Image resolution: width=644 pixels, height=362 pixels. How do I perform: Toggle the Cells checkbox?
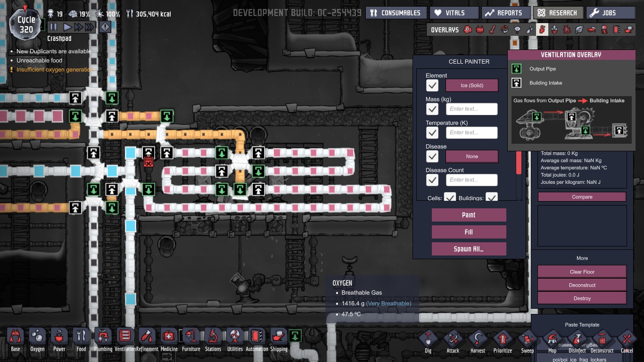point(450,197)
